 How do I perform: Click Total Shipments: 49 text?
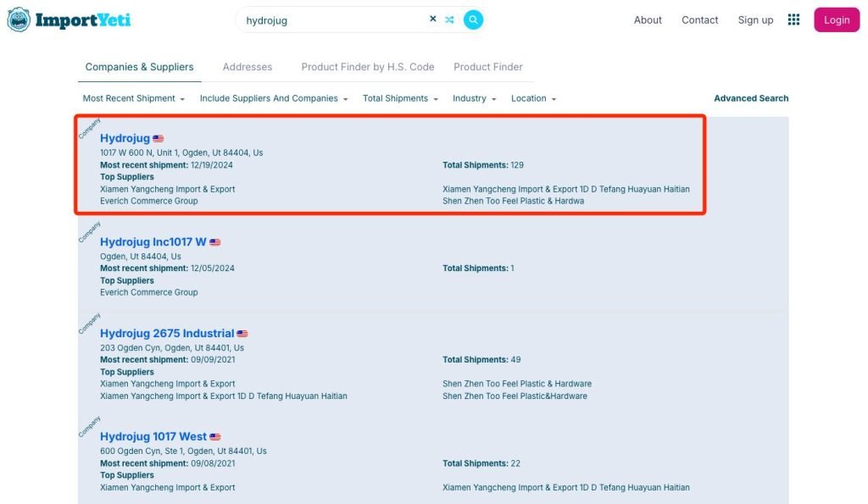click(481, 360)
